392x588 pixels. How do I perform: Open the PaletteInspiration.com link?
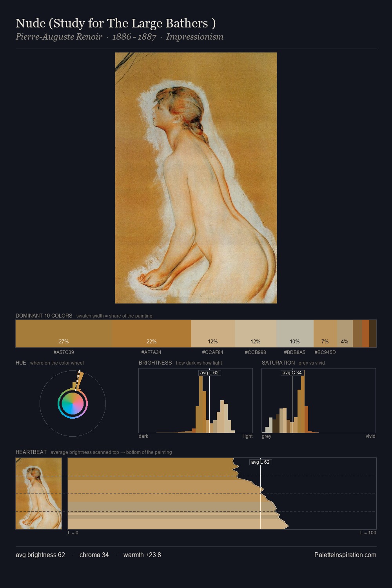345,555
